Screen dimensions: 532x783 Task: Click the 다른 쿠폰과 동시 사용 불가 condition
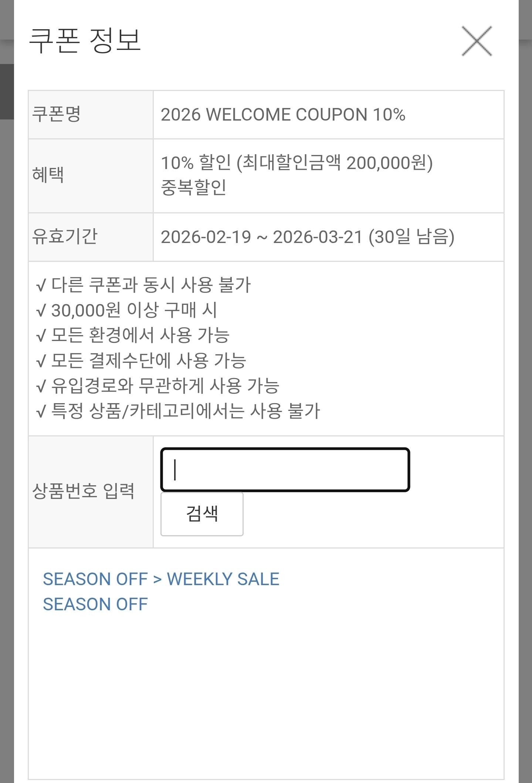(x=151, y=285)
